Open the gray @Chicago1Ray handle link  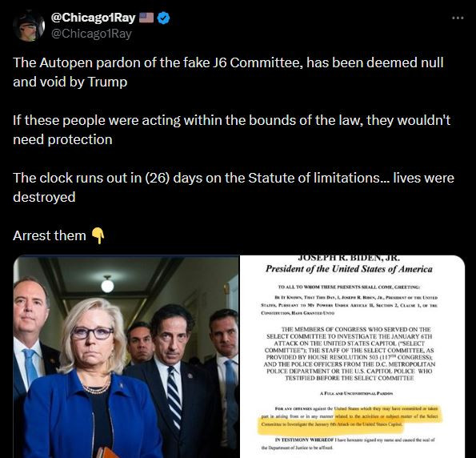click(91, 34)
